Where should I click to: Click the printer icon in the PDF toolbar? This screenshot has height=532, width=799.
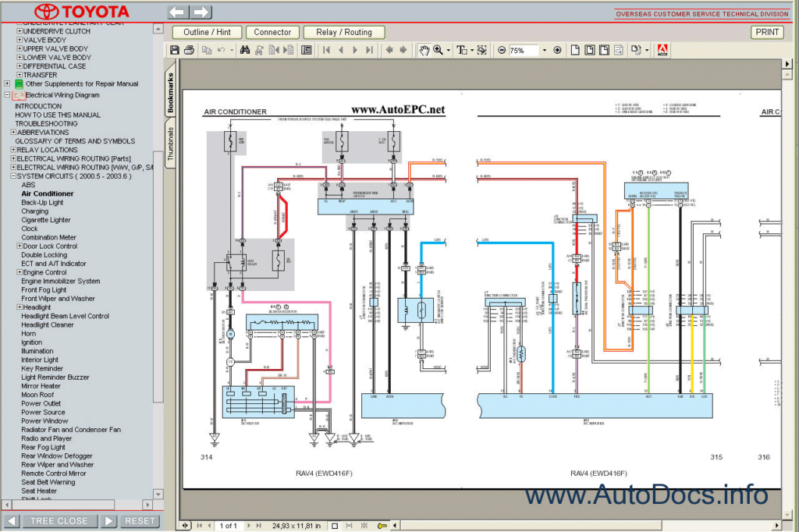coord(189,50)
